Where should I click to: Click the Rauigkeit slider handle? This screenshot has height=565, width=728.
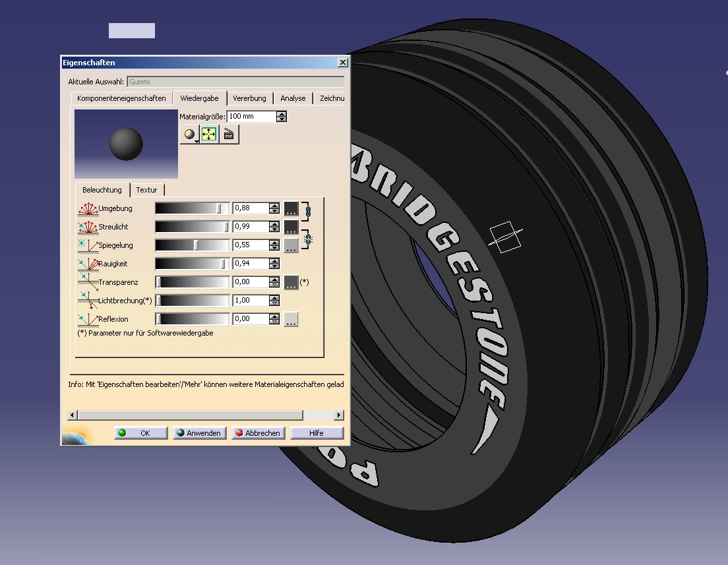point(223,264)
